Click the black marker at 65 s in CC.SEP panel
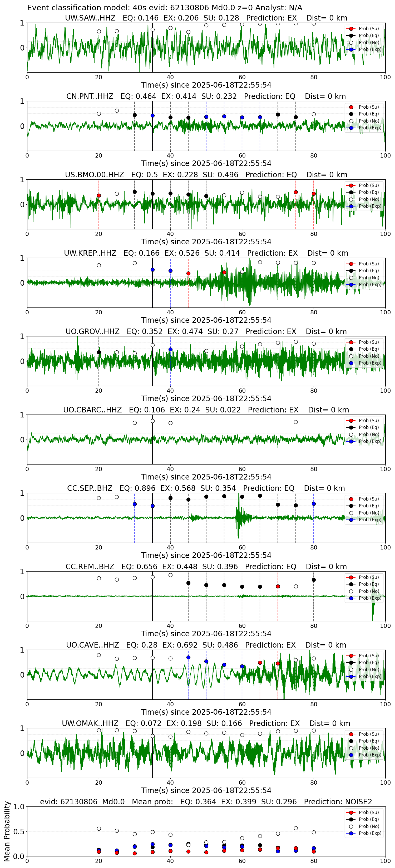Viewport: 395px width, 868px height. pos(260,496)
